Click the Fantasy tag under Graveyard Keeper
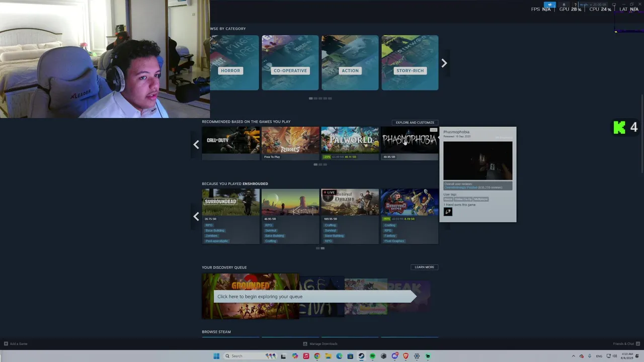 (x=390, y=235)
